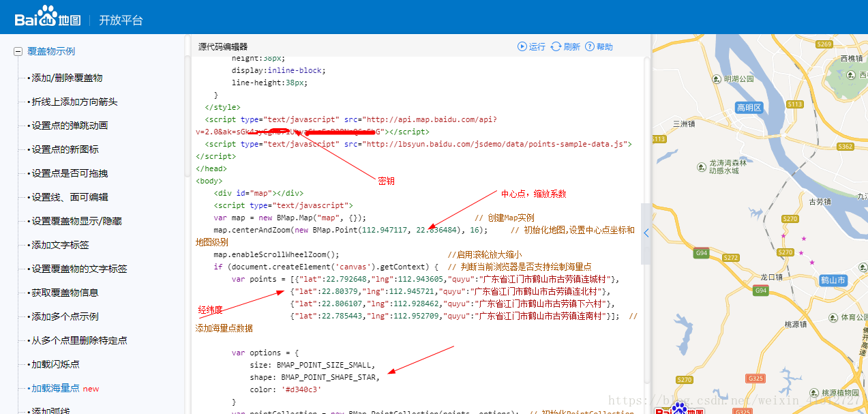868x414 pixels.
Task: Open 加载闪烁点 example
Action: pos(55,364)
